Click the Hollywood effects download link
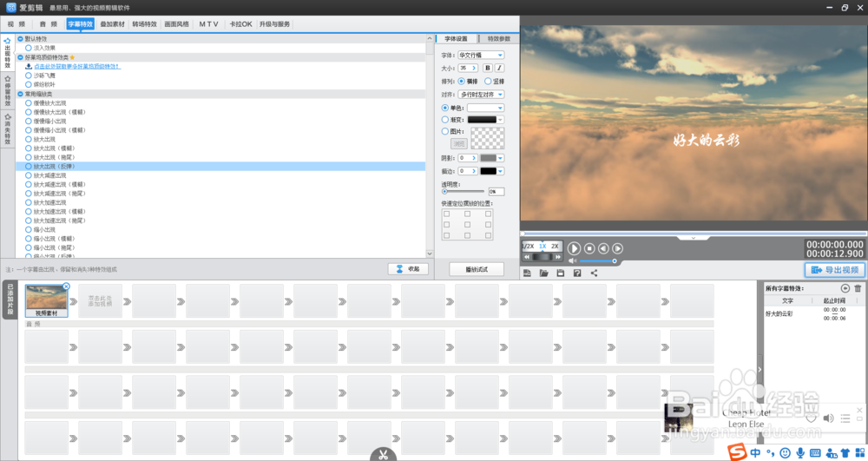 click(77, 66)
